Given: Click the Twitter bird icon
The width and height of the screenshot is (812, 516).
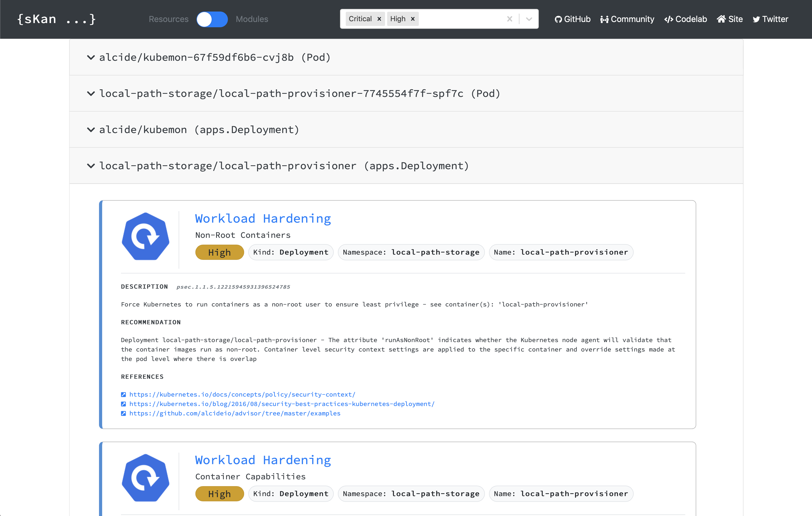Looking at the screenshot, I should 756,20.
